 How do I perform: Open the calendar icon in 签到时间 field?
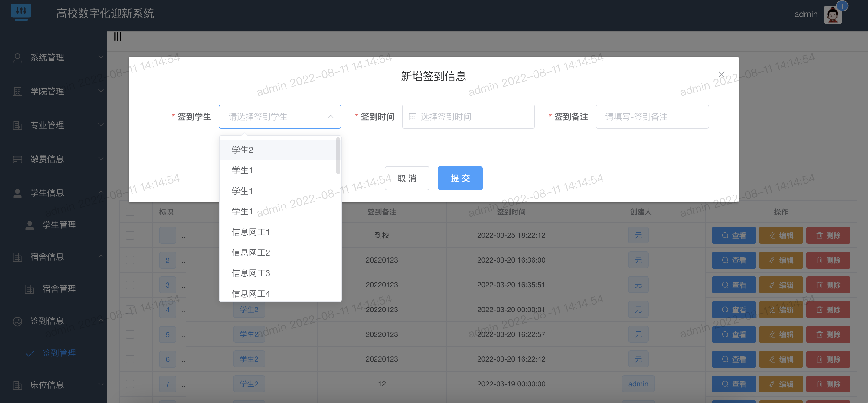click(413, 117)
